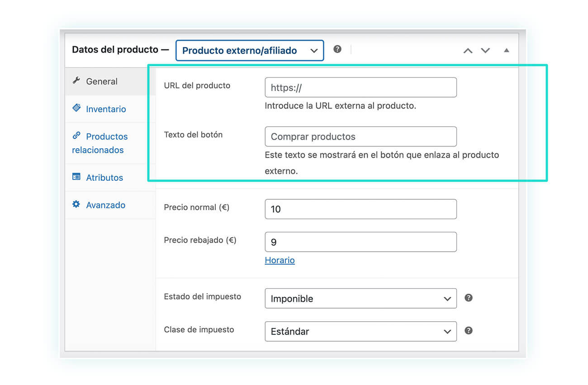
Task: Click the 'URL del producto' label
Action: [x=197, y=85]
